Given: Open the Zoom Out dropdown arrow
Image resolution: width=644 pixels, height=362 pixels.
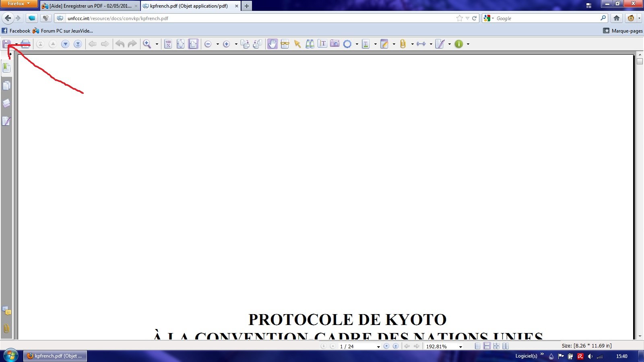Looking at the screenshot, I should (217, 44).
